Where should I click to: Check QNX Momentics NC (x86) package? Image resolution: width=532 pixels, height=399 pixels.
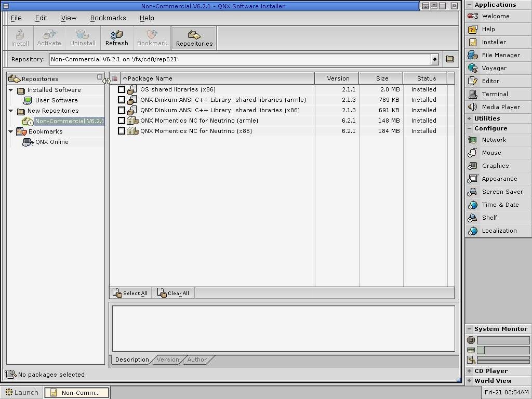click(121, 131)
